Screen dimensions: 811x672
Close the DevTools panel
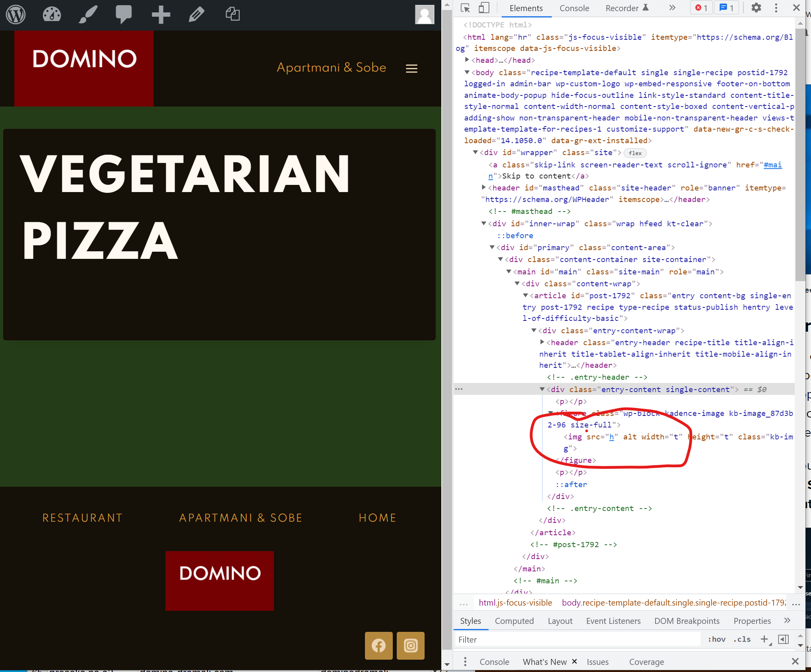click(796, 8)
